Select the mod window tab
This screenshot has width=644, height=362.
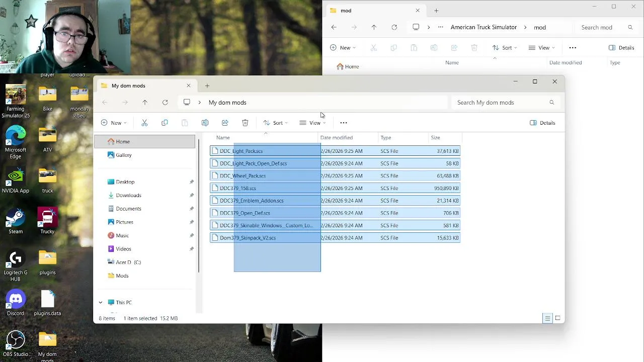(x=374, y=11)
